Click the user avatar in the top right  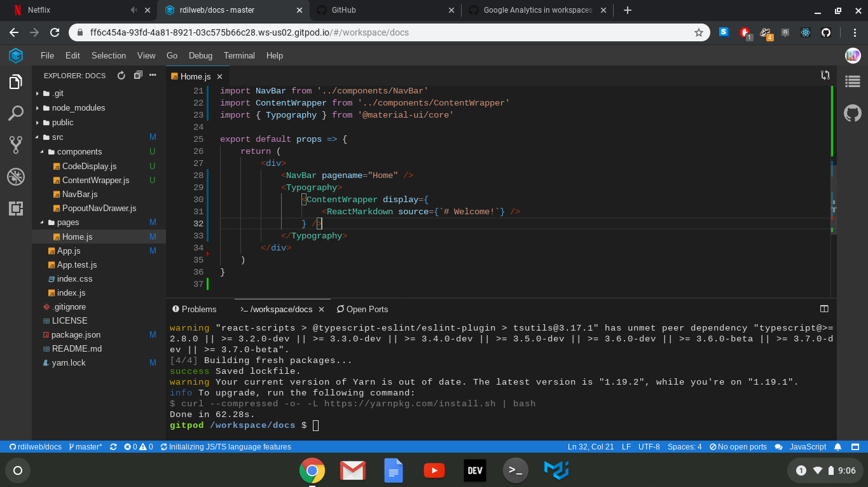tap(852, 56)
